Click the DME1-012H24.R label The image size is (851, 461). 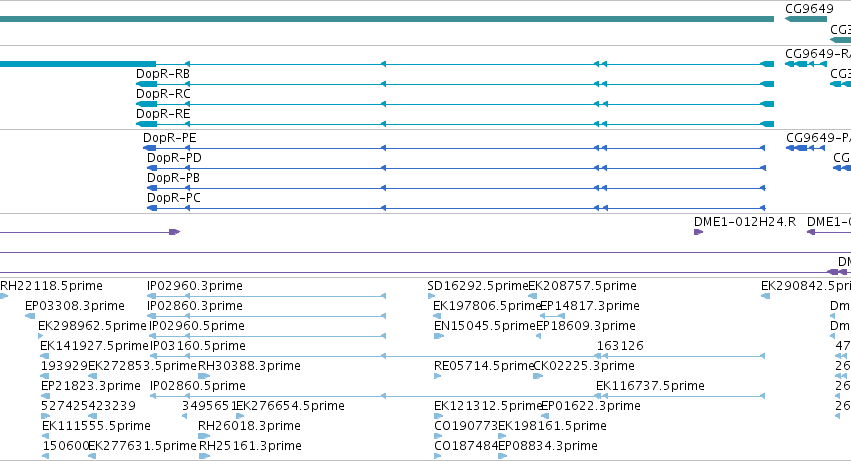745,222
